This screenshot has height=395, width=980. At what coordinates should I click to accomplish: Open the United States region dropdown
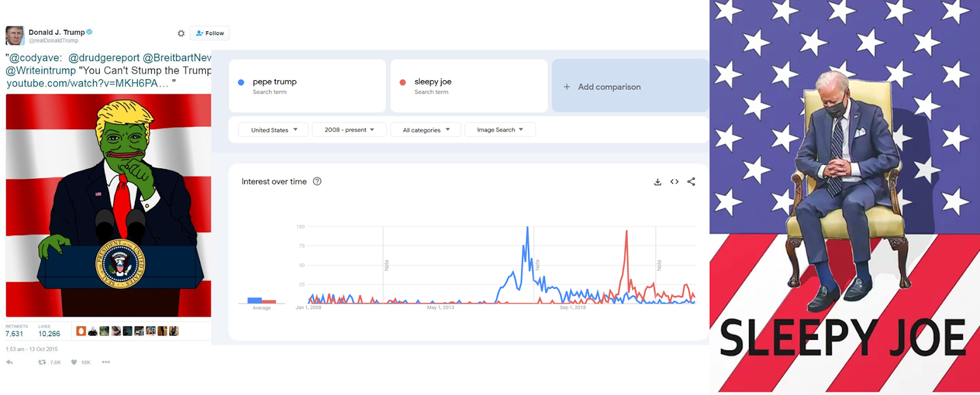tap(274, 130)
